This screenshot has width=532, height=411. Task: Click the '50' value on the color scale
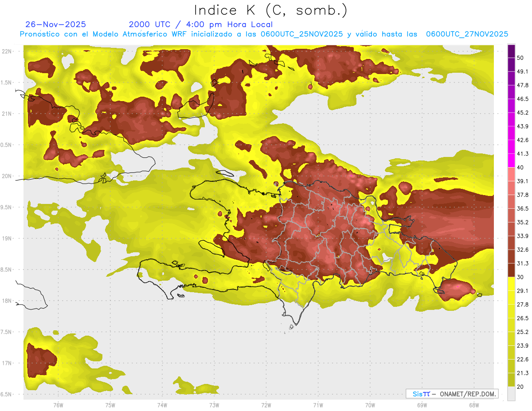coord(521,58)
